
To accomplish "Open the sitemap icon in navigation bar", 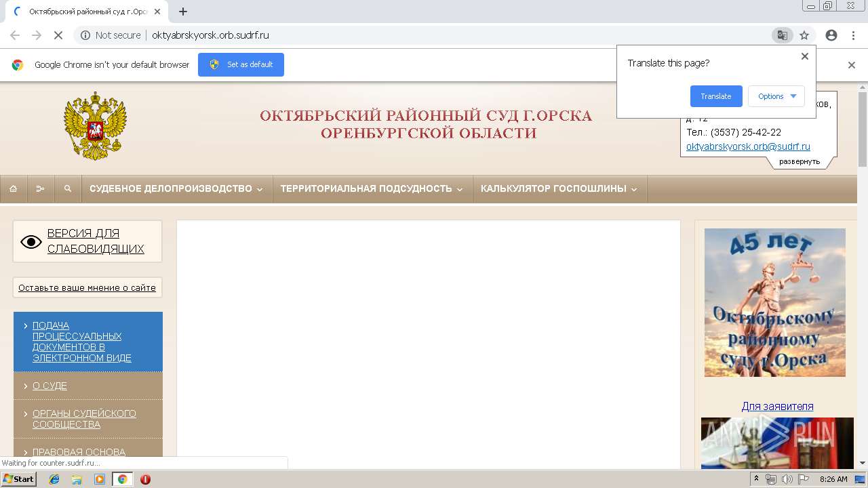I will (40, 189).
